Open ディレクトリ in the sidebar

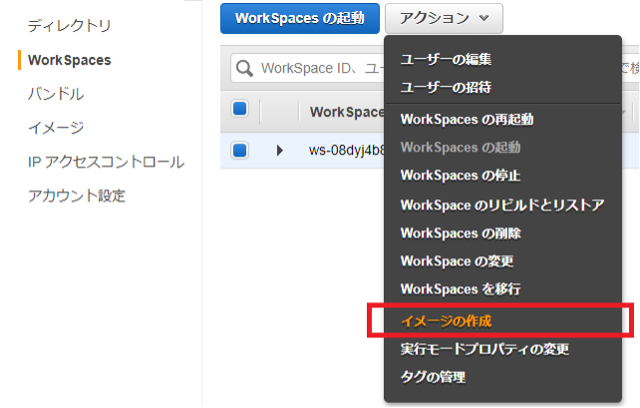point(69,26)
